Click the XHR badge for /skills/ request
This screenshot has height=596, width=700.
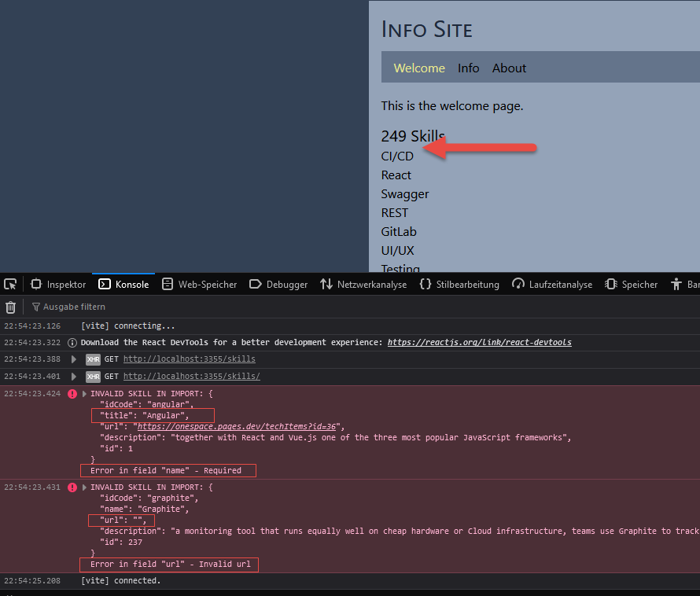pos(93,377)
